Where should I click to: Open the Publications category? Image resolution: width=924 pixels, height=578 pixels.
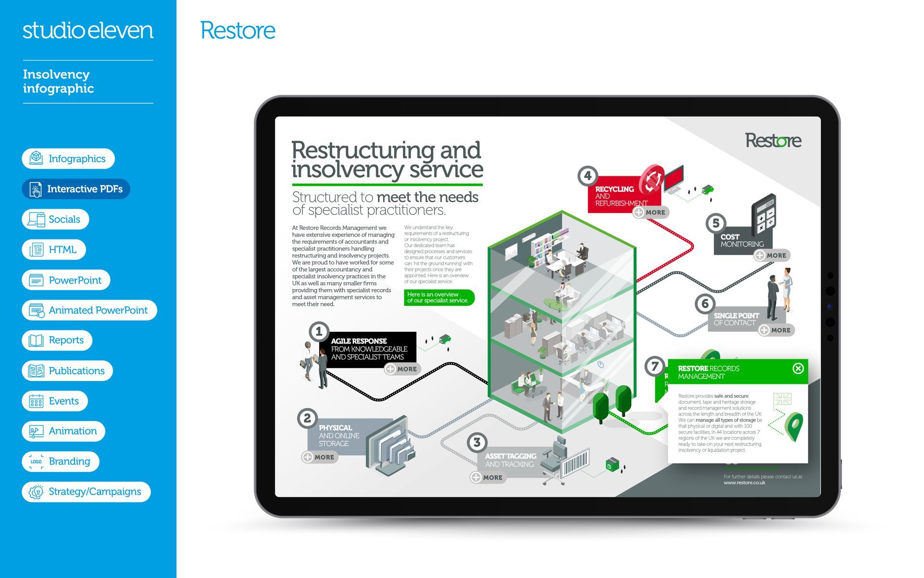click(x=67, y=370)
